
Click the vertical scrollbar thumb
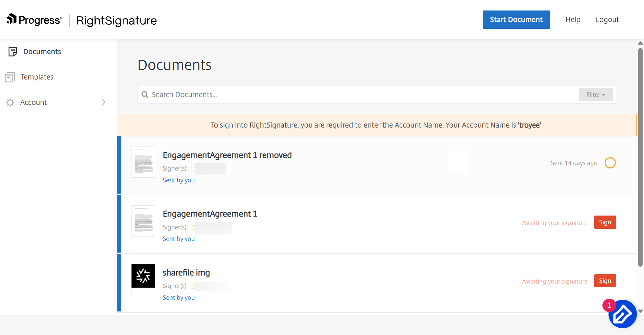coord(640,157)
